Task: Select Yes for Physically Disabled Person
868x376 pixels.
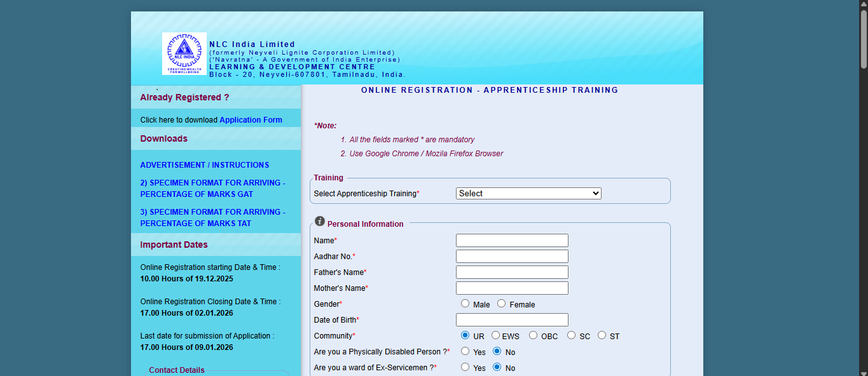Action: pyautogui.click(x=465, y=351)
